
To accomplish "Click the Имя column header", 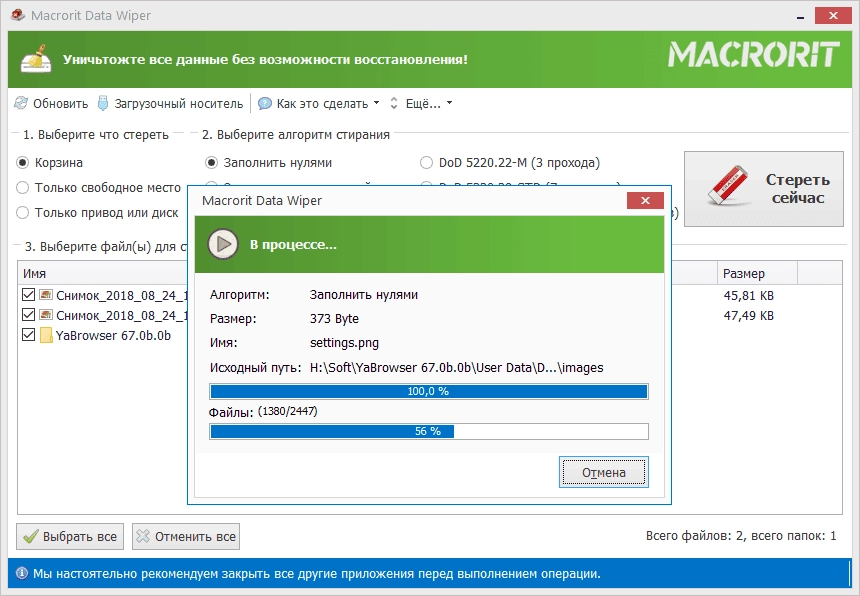I will click(x=103, y=273).
